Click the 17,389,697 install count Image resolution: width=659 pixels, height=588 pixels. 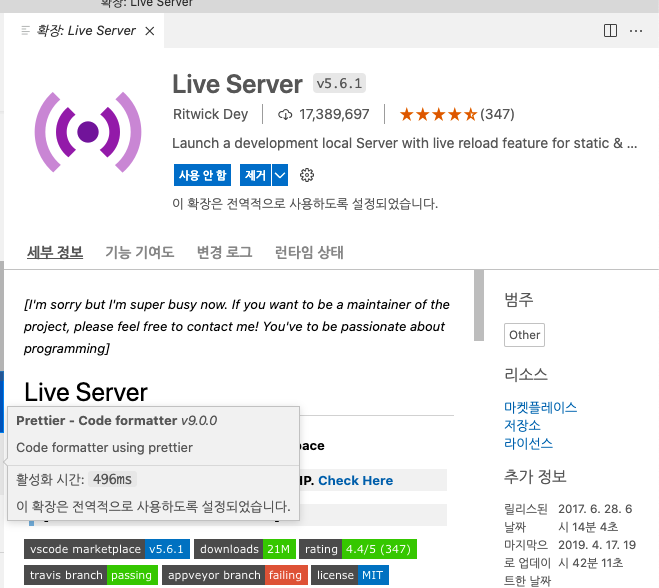(x=334, y=114)
